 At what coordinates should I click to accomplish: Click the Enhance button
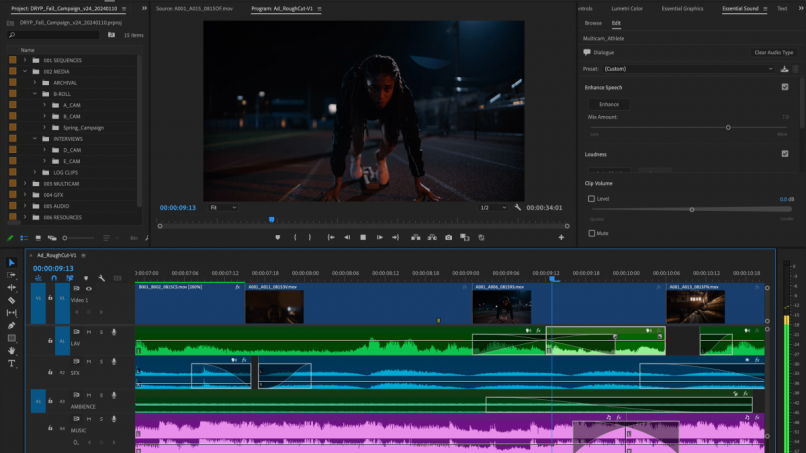click(x=609, y=104)
